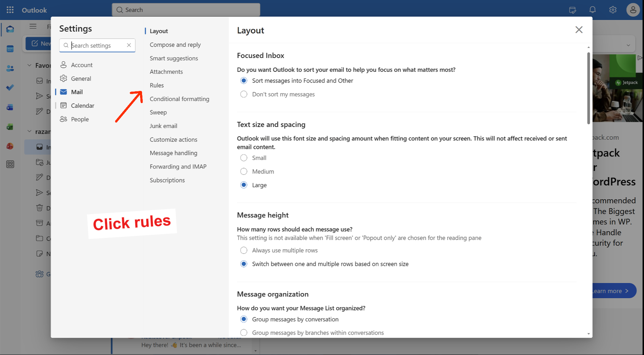Open Calendar app in left rail
This screenshot has width=644, height=355.
tap(10, 48)
